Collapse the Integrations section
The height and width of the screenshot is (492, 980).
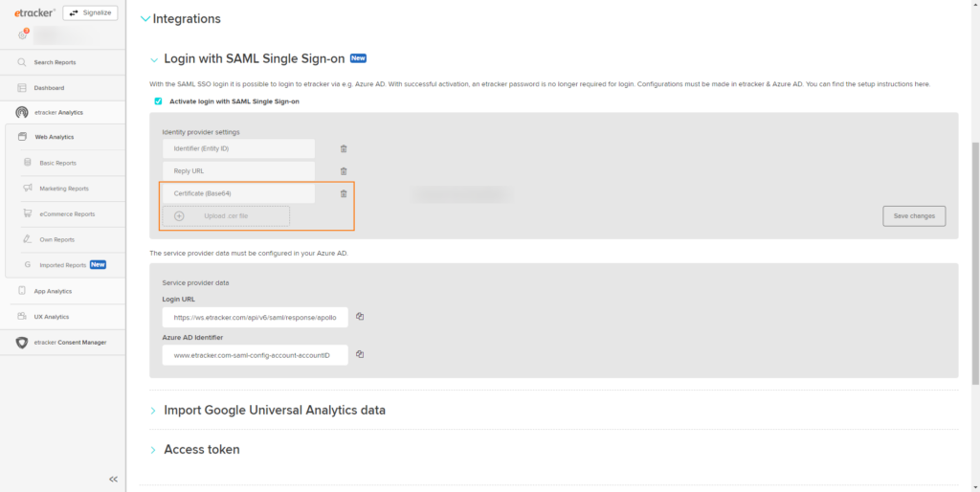[145, 19]
